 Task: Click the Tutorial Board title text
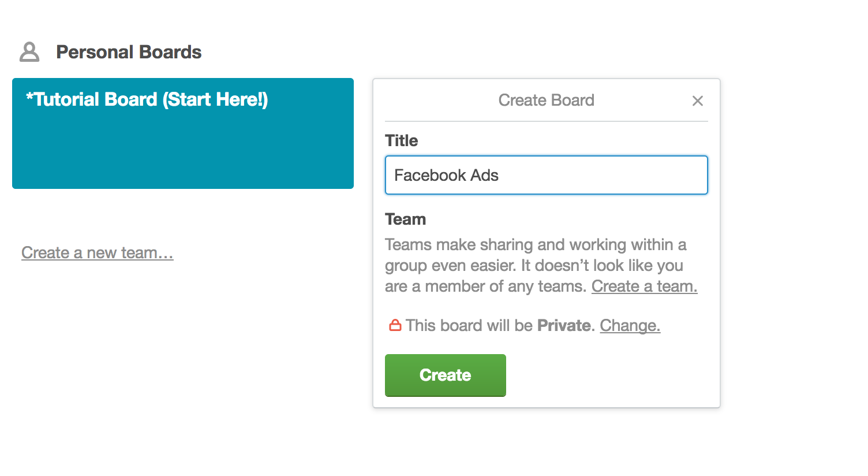click(147, 99)
